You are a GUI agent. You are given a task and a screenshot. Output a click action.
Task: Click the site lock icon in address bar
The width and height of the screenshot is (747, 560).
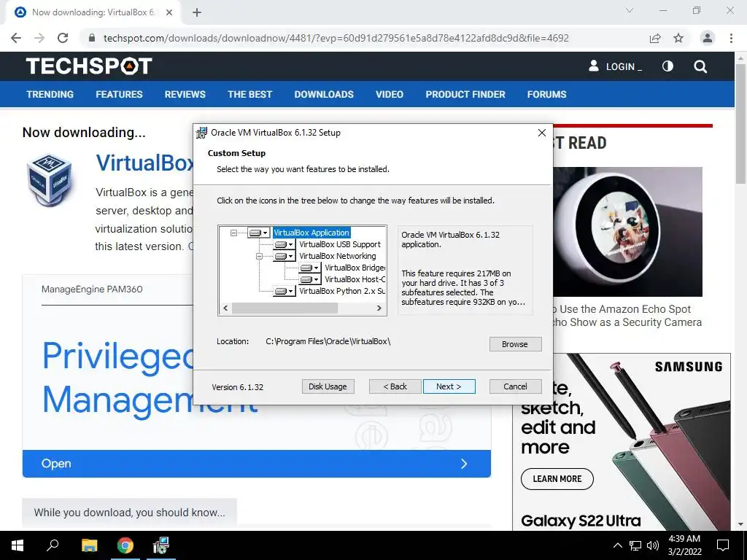pos(92,38)
